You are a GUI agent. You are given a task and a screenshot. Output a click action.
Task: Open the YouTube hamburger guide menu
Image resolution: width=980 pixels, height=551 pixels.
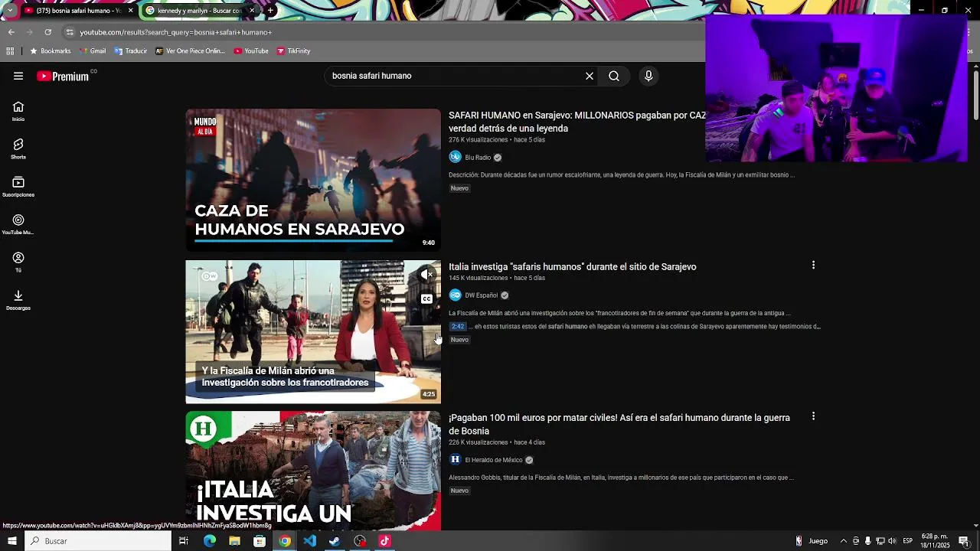[18, 76]
